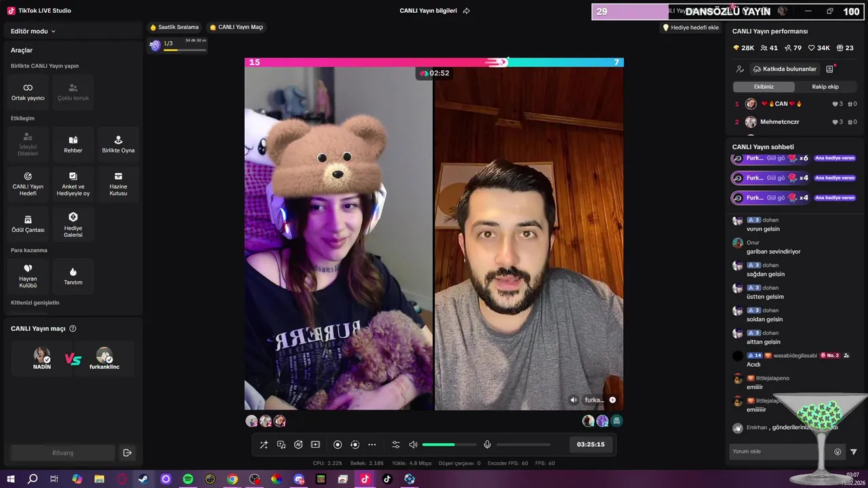This screenshot has width=868, height=488.
Task: Click the broadcast timer 03:25:15
Action: pyautogui.click(x=591, y=445)
